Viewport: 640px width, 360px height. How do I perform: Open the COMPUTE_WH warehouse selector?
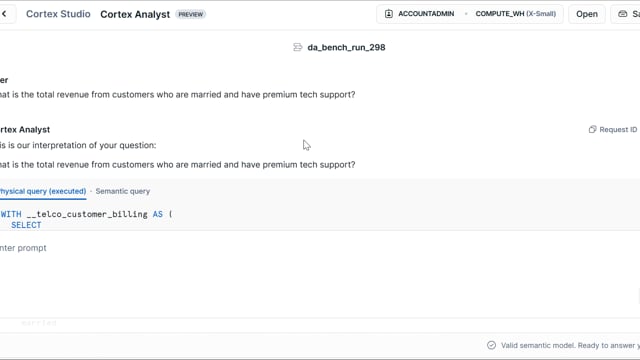(x=516, y=14)
